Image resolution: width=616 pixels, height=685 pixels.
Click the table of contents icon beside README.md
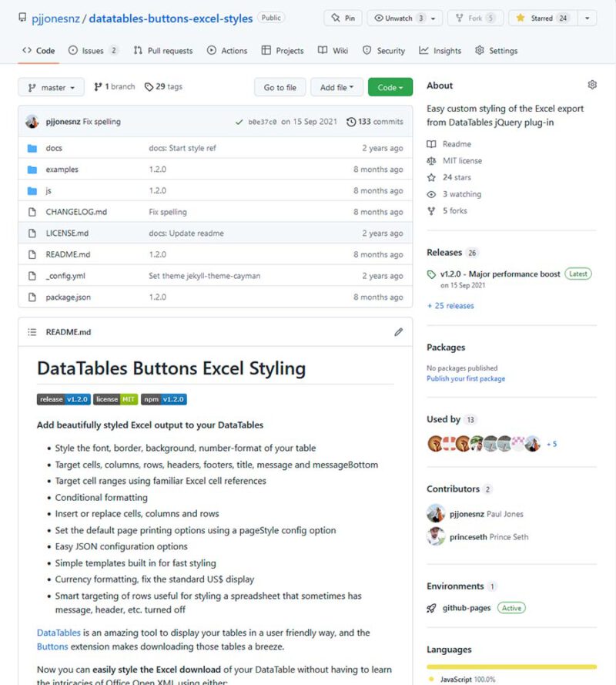click(31, 331)
